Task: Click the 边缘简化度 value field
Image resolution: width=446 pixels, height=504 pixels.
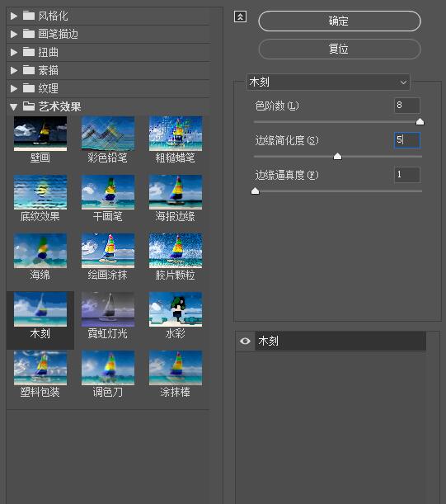Action: (x=407, y=140)
